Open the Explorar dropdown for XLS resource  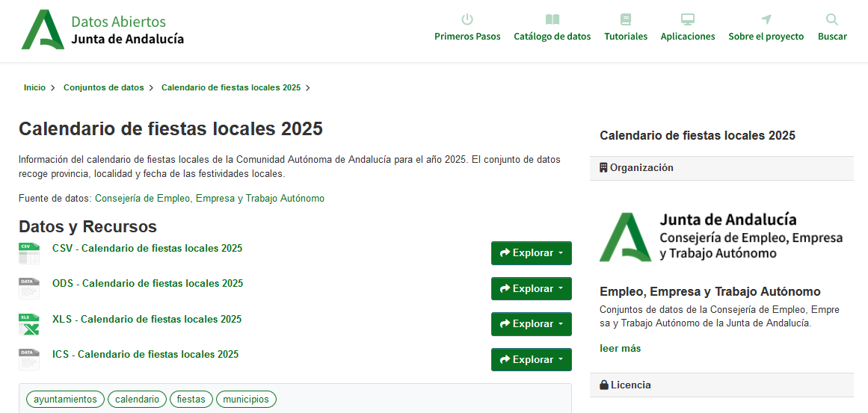tap(532, 324)
